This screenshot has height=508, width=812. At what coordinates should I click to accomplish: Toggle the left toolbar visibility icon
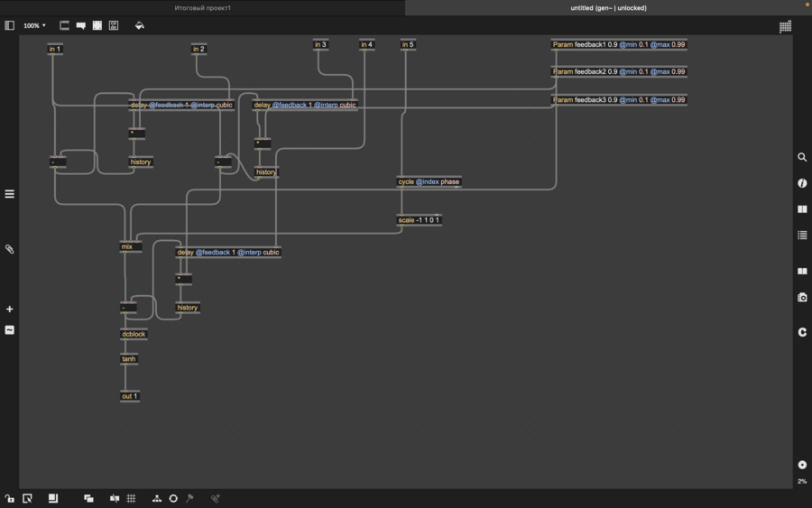[9, 25]
